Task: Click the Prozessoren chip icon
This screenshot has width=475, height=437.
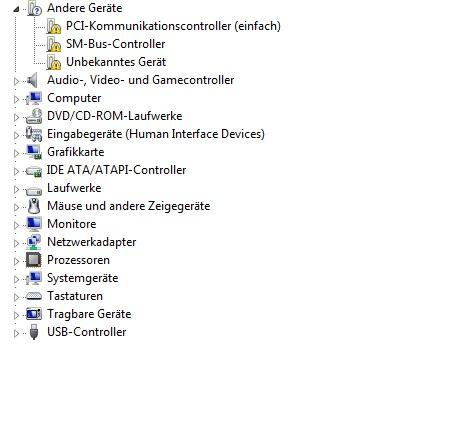Action: click(34, 260)
